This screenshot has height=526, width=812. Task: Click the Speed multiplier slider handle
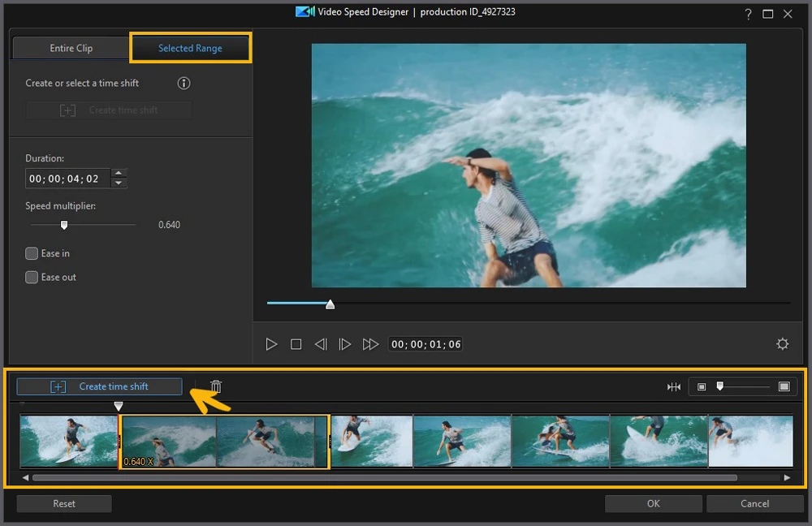(64, 225)
